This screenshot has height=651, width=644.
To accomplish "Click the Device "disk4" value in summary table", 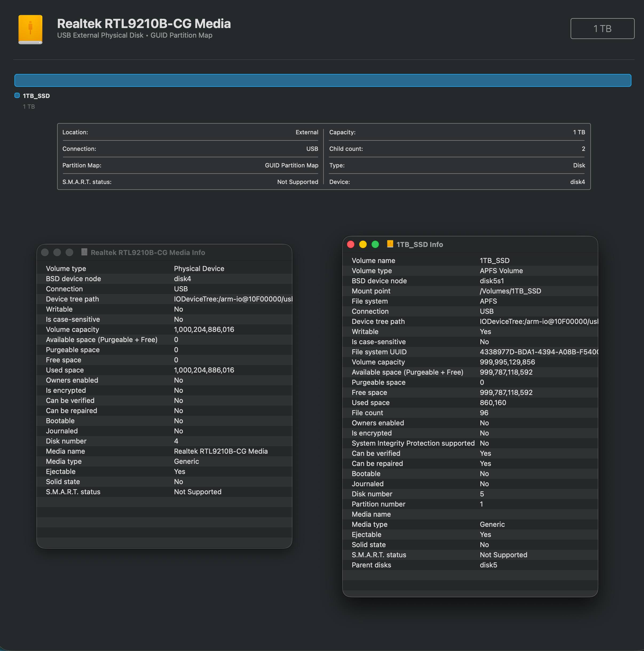I will (578, 182).
